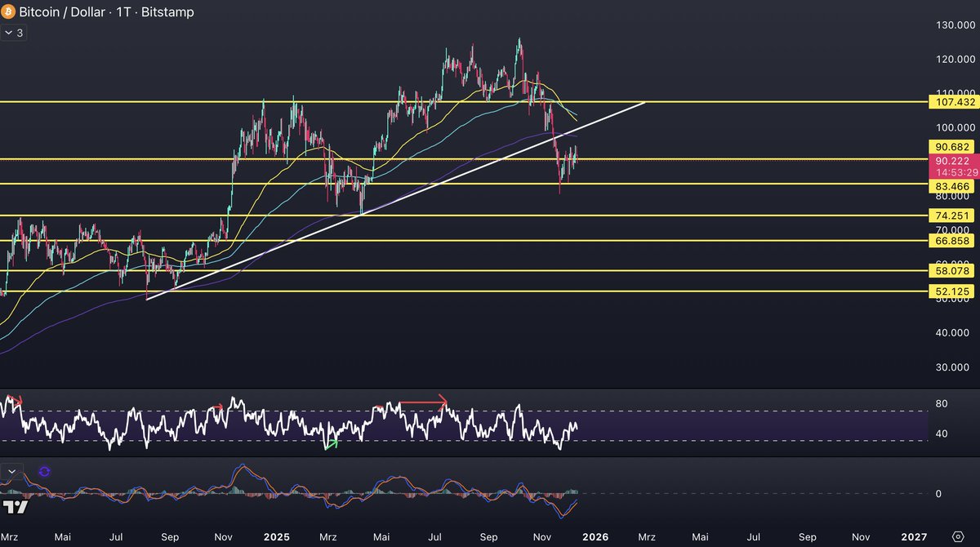Image resolution: width=980 pixels, height=547 pixels.
Task: Click the 2026 year label on time axis
Action: [x=595, y=537]
